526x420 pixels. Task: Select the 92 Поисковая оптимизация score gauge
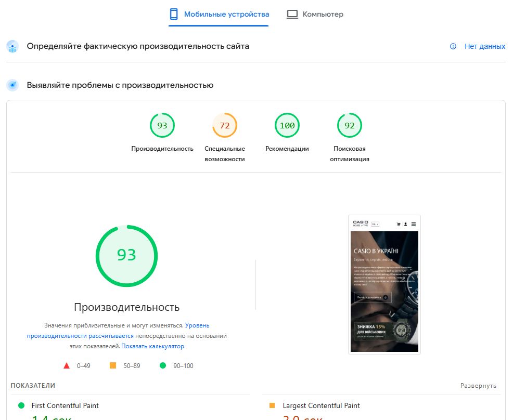pos(350,125)
